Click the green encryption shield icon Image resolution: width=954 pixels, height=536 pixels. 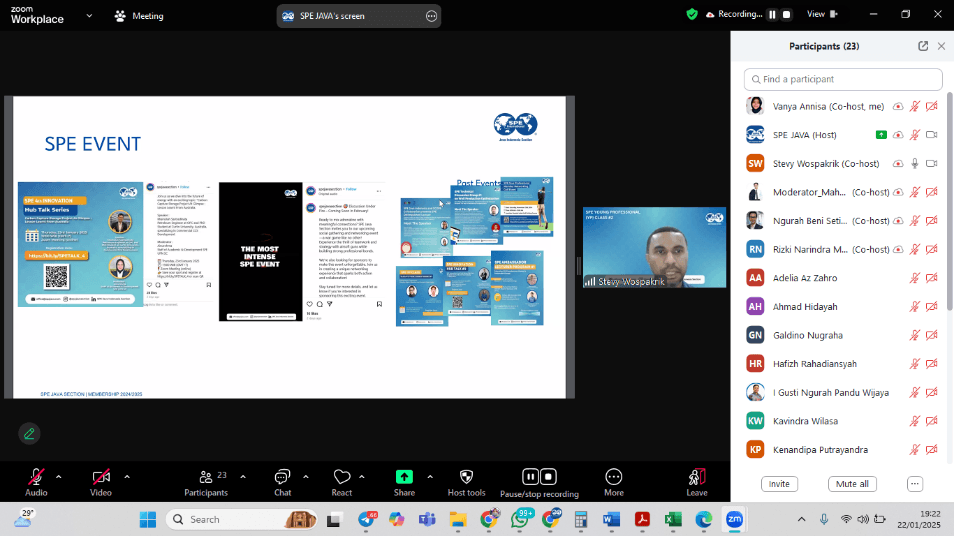[x=692, y=14]
